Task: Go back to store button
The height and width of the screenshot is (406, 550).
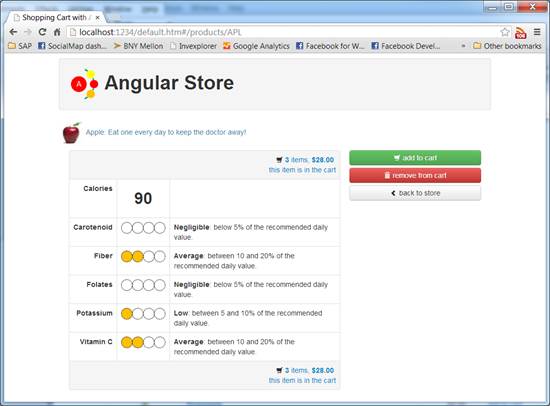Action: click(x=415, y=193)
